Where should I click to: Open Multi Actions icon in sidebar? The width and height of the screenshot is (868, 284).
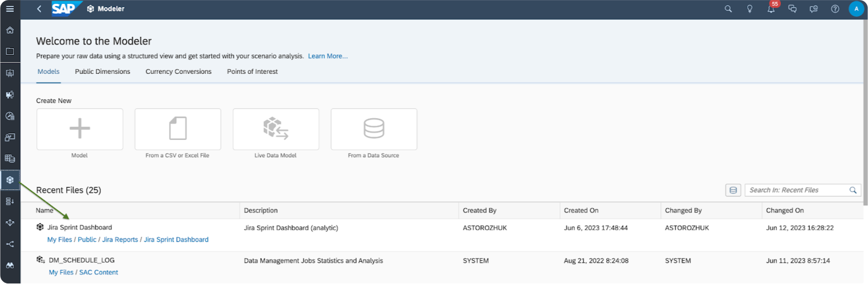10,223
